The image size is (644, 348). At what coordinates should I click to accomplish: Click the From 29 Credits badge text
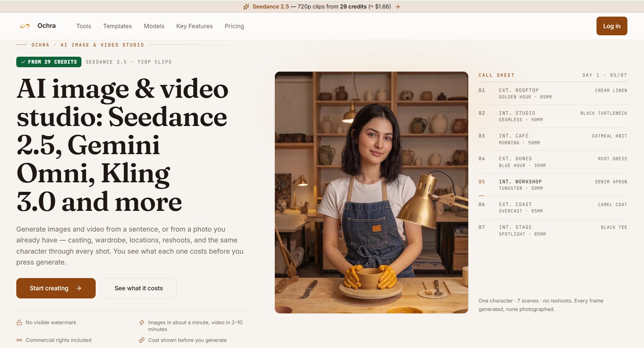point(53,62)
